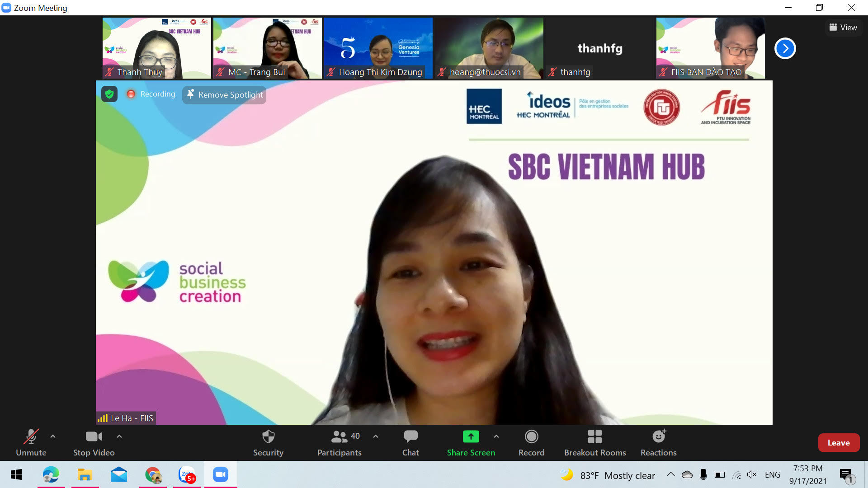Stop Video camera toggle
This screenshot has width=868, height=488.
click(94, 443)
